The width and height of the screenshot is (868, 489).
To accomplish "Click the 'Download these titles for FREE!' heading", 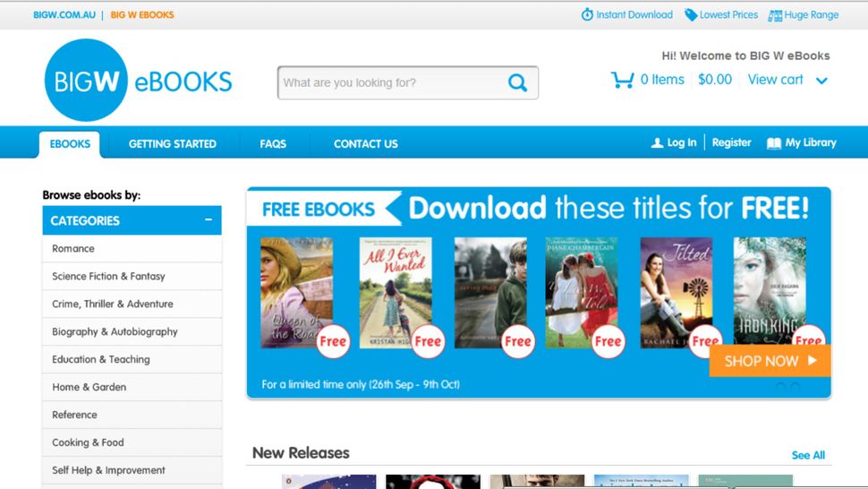I will (x=608, y=208).
